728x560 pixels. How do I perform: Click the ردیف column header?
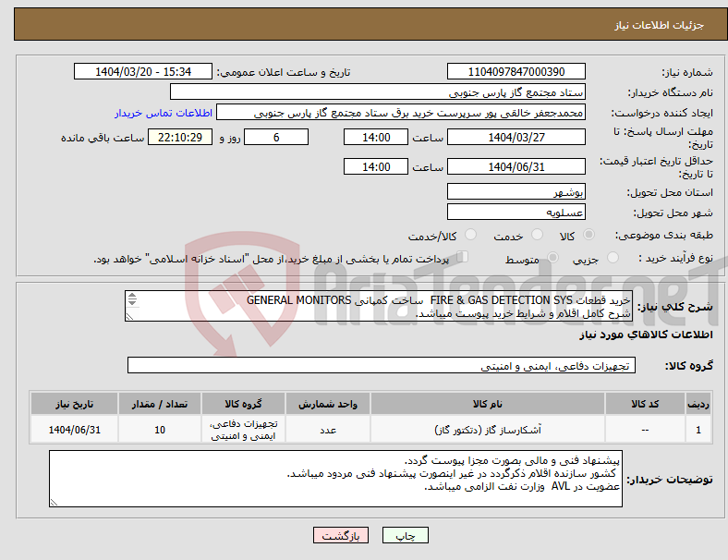[x=698, y=404]
